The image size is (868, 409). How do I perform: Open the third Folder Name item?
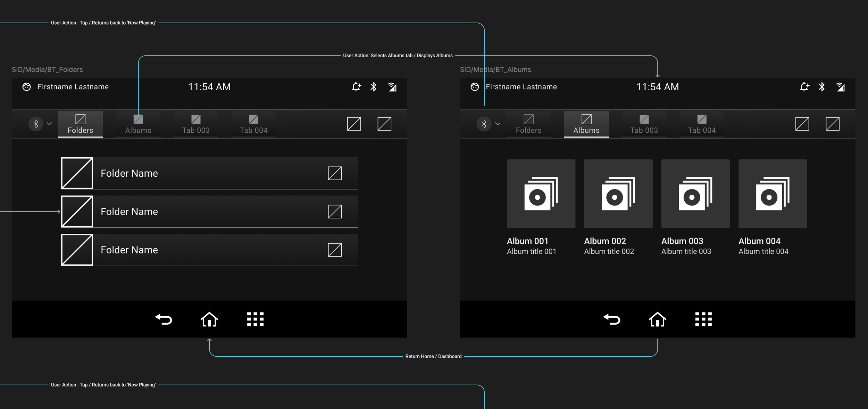(x=209, y=250)
